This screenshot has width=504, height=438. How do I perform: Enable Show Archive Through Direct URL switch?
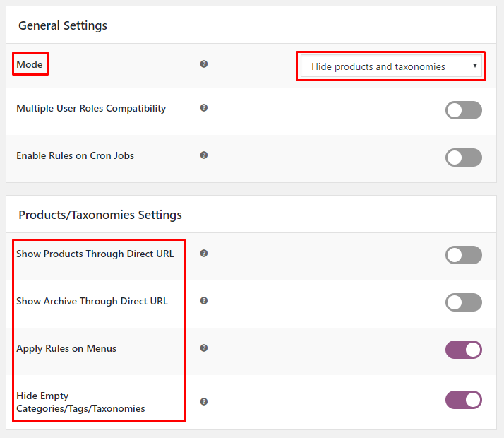tap(463, 302)
